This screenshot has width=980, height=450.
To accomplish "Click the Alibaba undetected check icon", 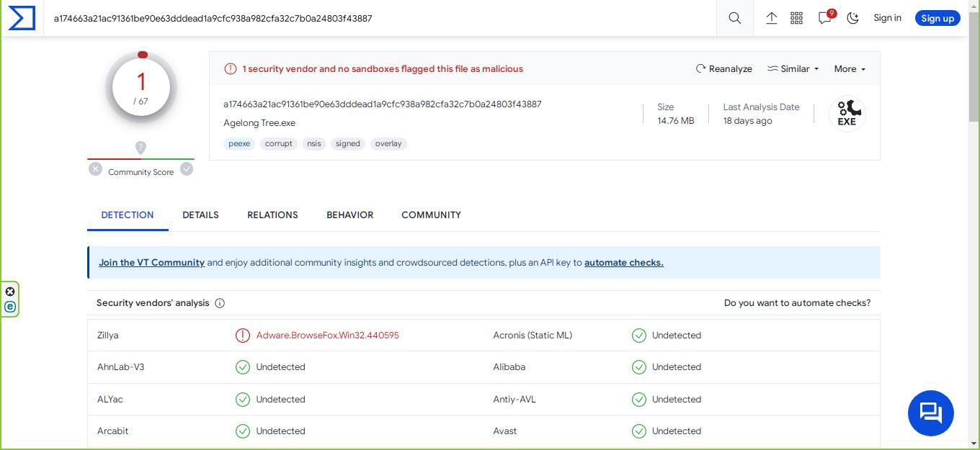I will pyautogui.click(x=639, y=367).
